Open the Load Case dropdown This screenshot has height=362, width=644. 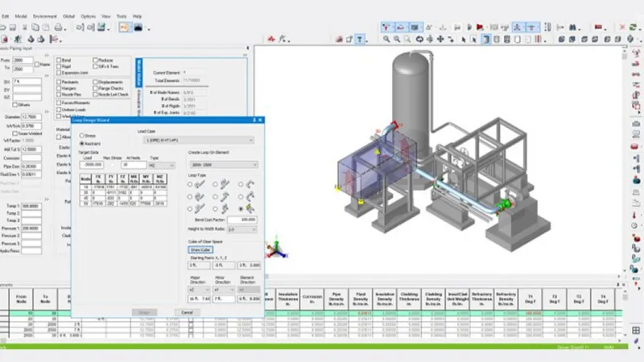coord(199,140)
